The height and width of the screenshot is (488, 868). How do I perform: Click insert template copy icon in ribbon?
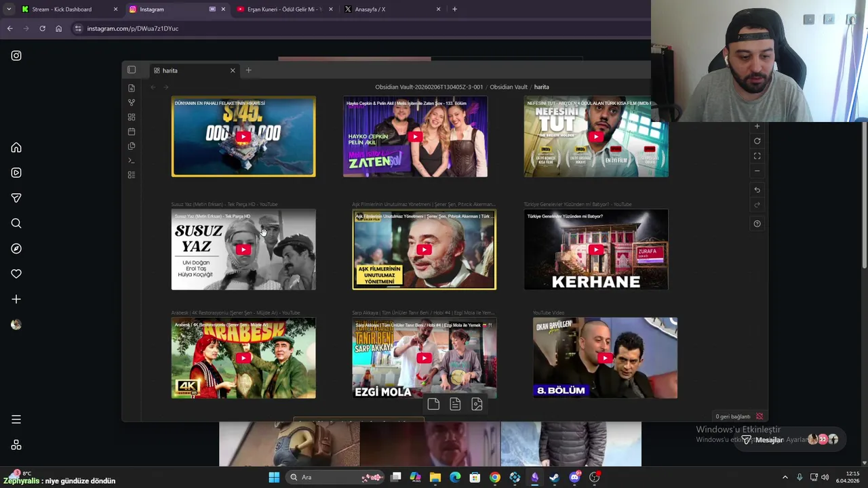(132, 146)
